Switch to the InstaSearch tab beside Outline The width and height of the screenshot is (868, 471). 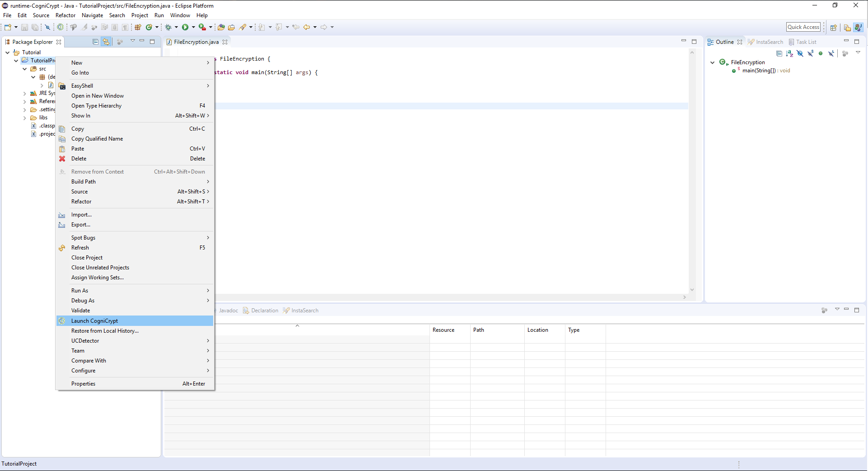[x=765, y=42]
